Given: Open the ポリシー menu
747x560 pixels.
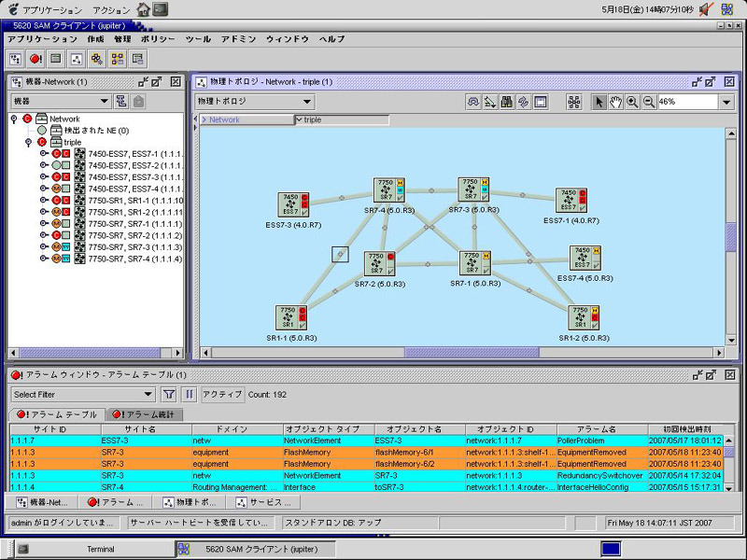Looking at the screenshot, I should coord(158,39).
